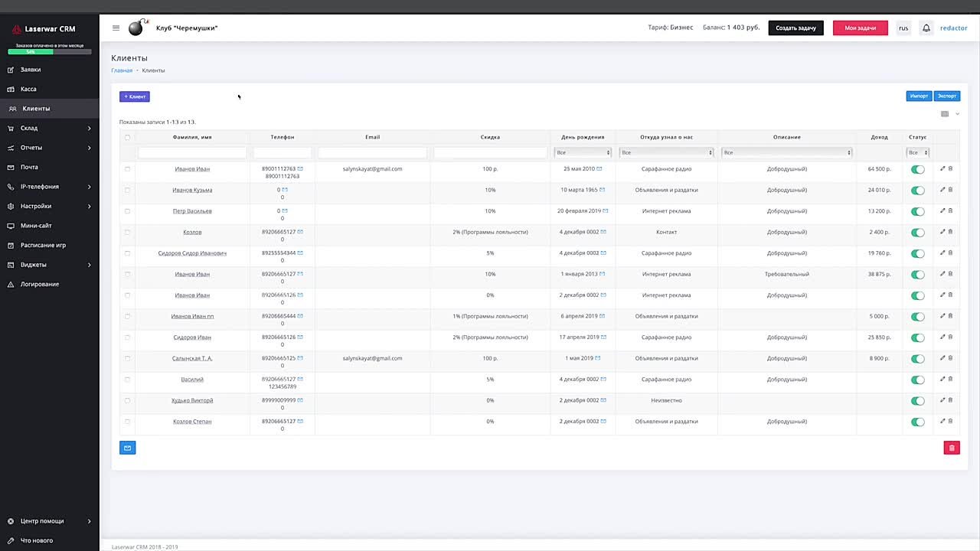Open the Статус filter dropdown

[x=917, y=152]
